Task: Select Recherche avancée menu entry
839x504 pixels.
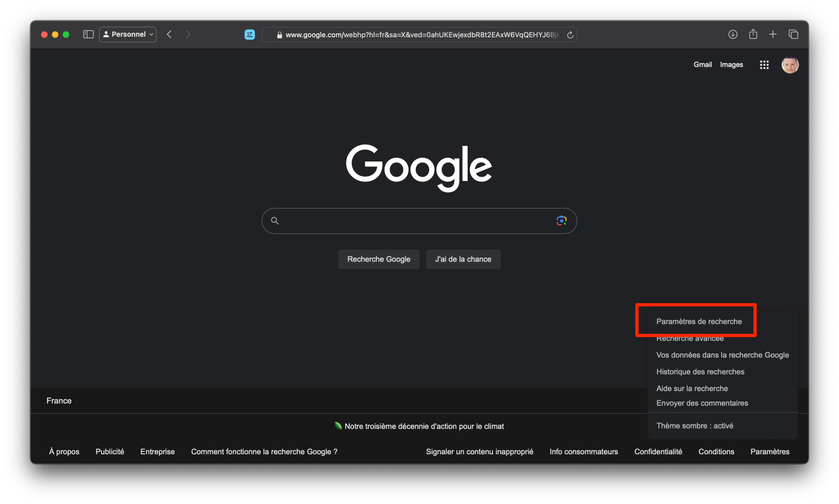Action: pos(690,338)
